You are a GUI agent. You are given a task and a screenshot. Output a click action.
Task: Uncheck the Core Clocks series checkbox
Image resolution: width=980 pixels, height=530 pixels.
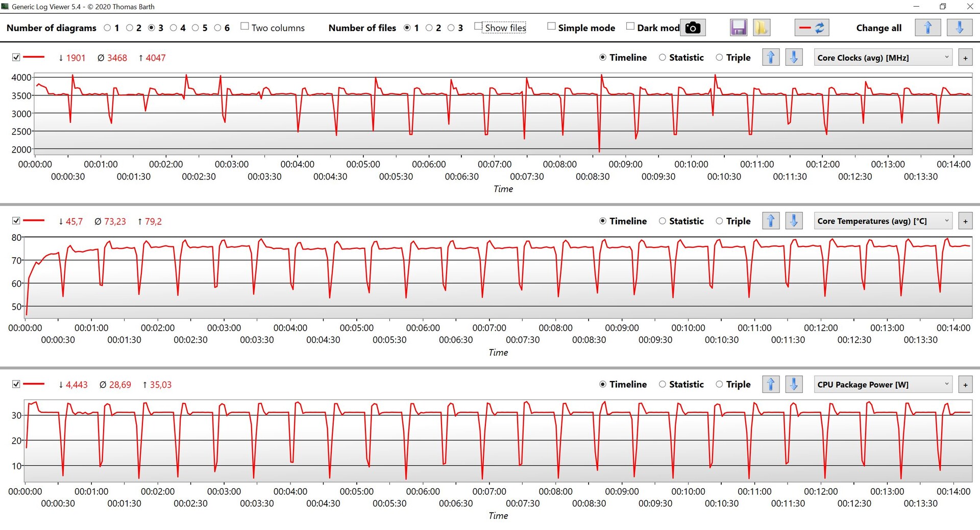(x=16, y=57)
